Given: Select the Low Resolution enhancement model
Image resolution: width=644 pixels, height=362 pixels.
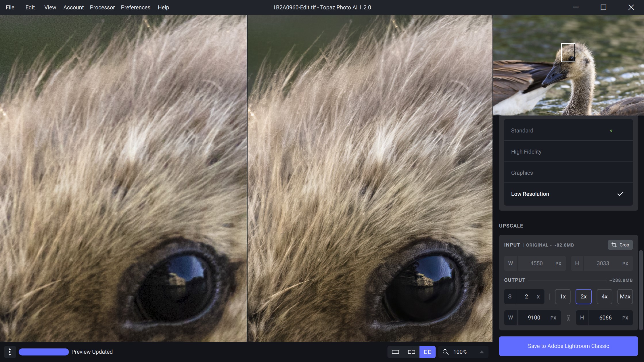Looking at the screenshot, I should pyautogui.click(x=530, y=194).
